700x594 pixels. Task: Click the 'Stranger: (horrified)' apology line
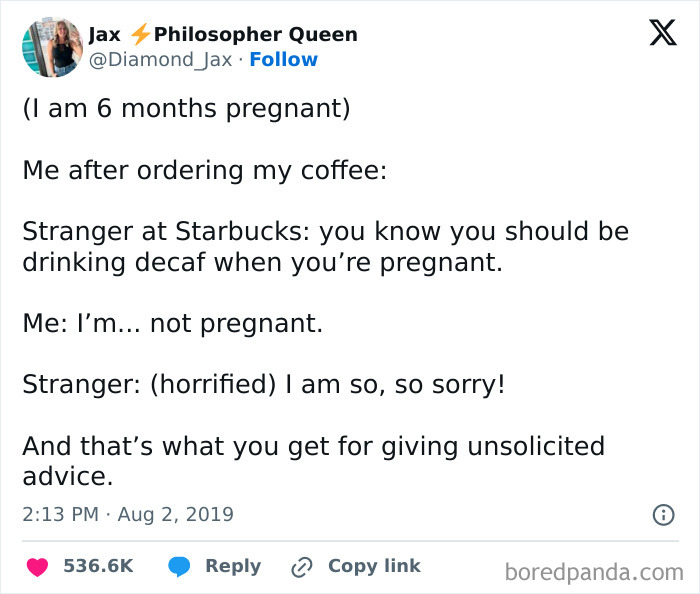click(x=264, y=384)
